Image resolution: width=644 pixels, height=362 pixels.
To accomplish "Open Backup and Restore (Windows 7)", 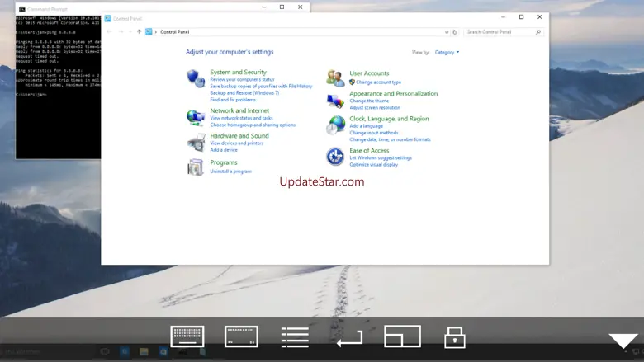I will (x=244, y=93).
